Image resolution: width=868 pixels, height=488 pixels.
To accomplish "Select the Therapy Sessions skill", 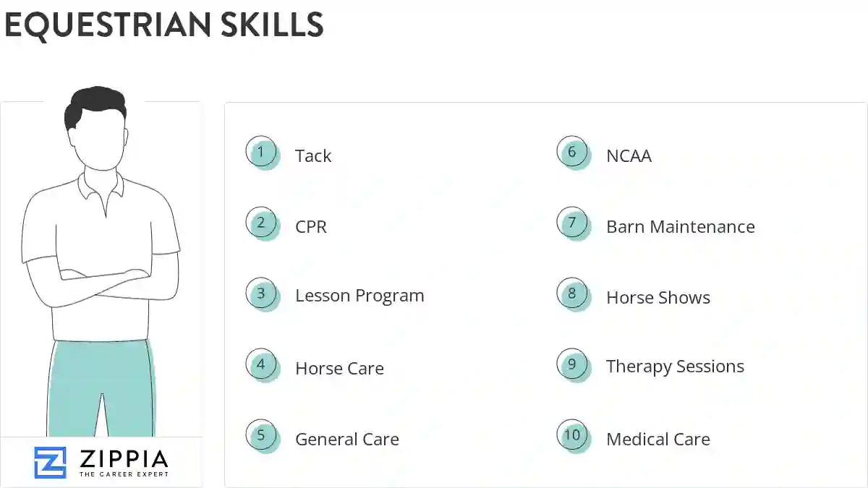I will click(x=675, y=367).
